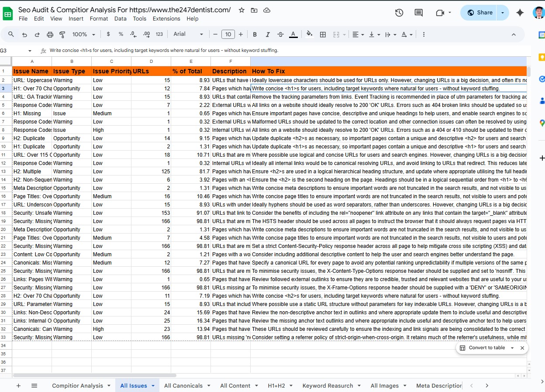This screenshot has width=545, height=392.
Task: Open version history
Action: coord(399,13)
